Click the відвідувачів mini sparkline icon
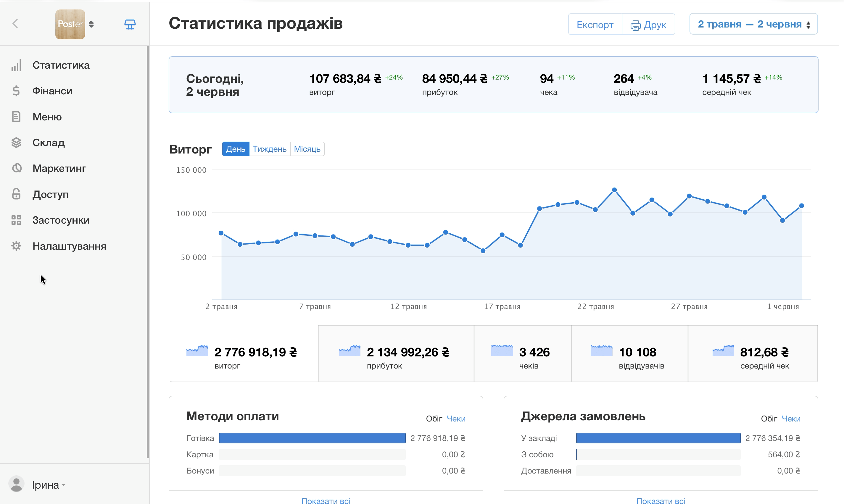This screenshot has height=504, width=844. point(601,350)
